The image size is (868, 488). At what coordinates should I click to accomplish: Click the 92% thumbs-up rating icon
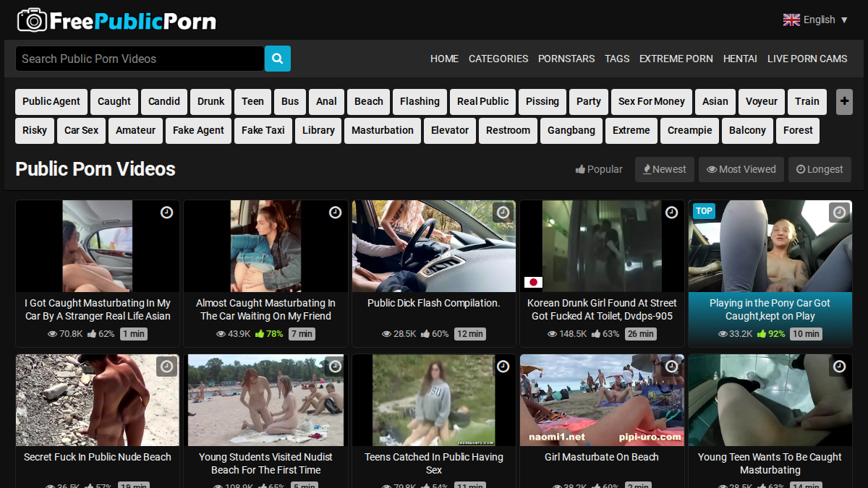coord(762,334)
